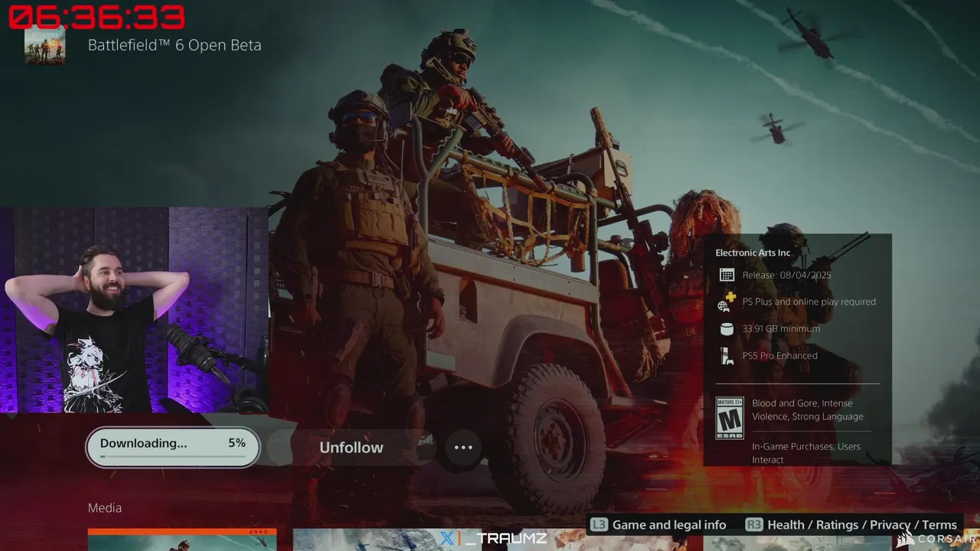Click the release date calendar icon
This screenshot has width=980, height=551.
[727, 275]
